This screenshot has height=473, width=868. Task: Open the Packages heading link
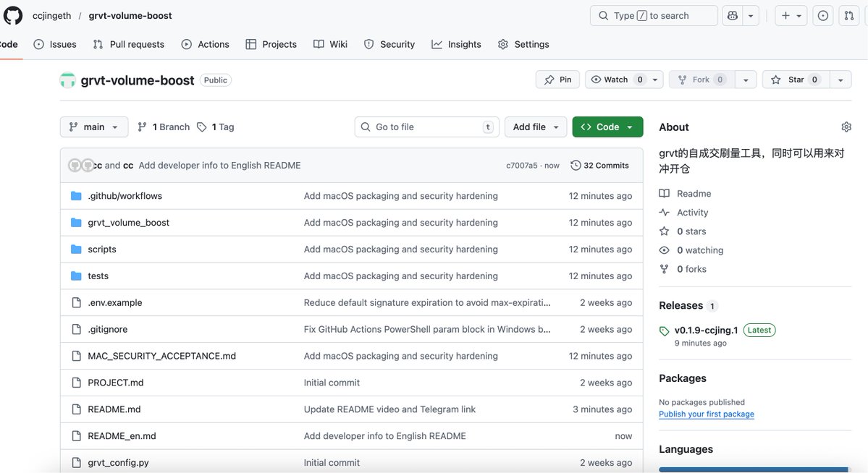[683, 378]
